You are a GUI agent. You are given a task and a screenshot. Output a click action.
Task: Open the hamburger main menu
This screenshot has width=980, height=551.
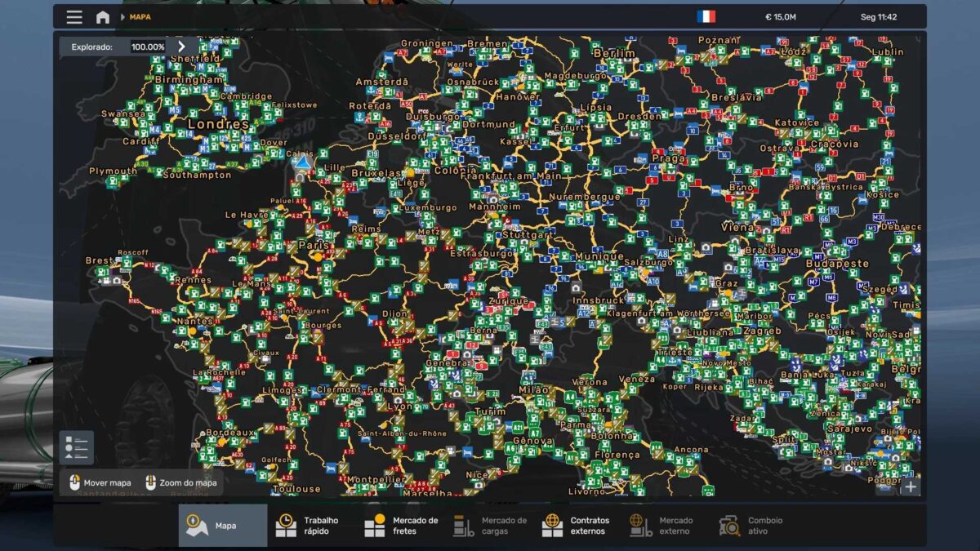tap(74, 17)
